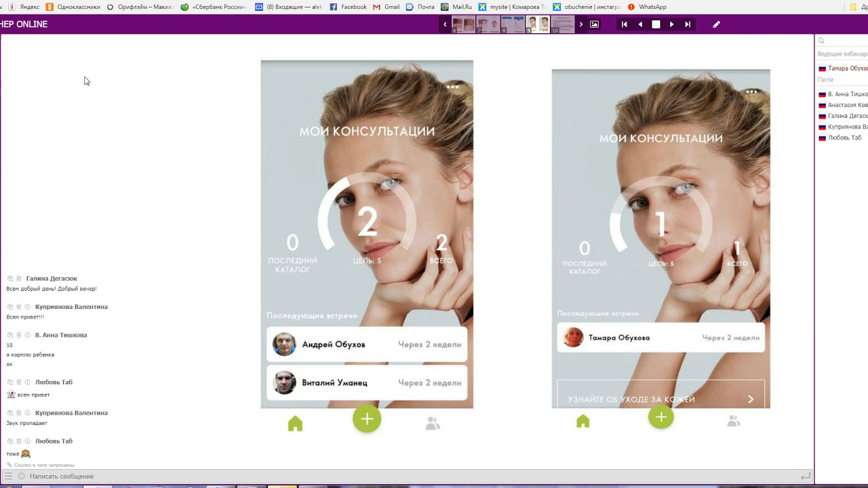Select slide thumbnail 8
Viewport: 868px width, 488px height.
coord(513,25)
